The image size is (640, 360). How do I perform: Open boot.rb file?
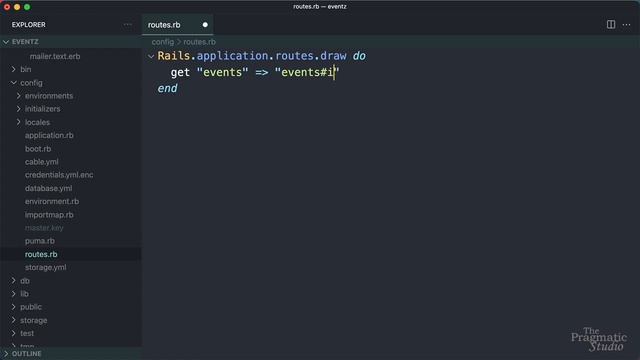tap(38, 149)
